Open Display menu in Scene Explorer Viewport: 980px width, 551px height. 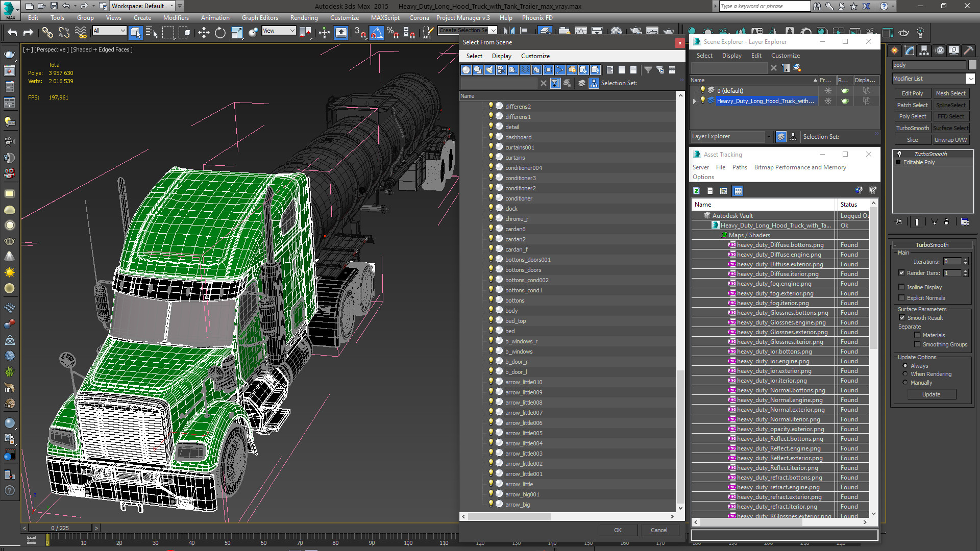[x=731, y=56]
